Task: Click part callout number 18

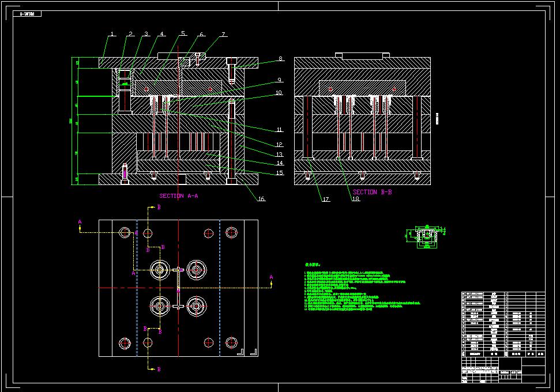Action: point(356,199)
